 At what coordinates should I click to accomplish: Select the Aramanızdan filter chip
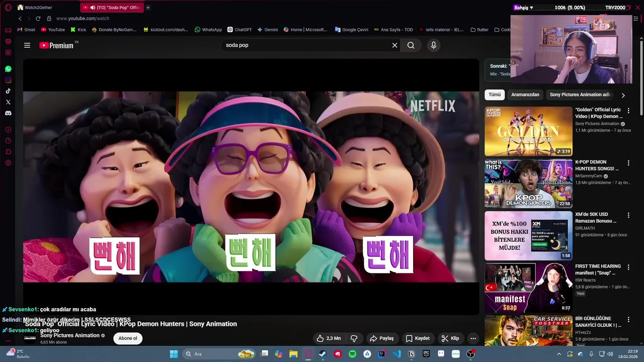525,95
